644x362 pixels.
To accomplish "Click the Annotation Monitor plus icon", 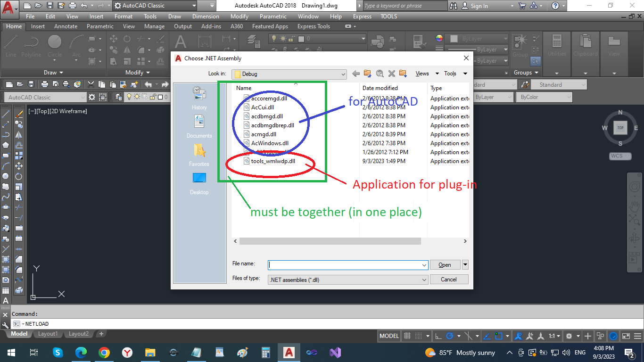I will pyautogui.click(x=588, y=336).
